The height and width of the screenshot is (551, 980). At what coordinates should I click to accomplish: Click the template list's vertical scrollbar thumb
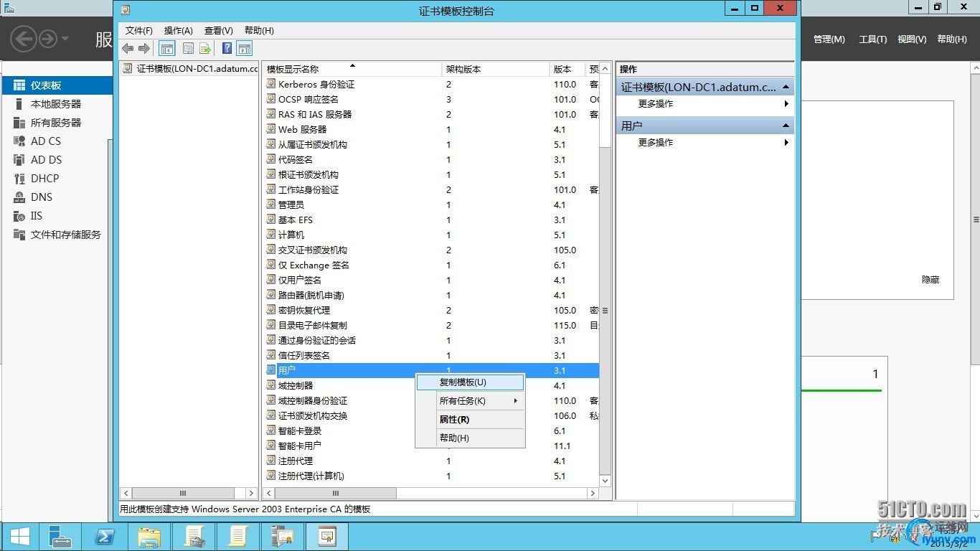[x=605, y=311]
